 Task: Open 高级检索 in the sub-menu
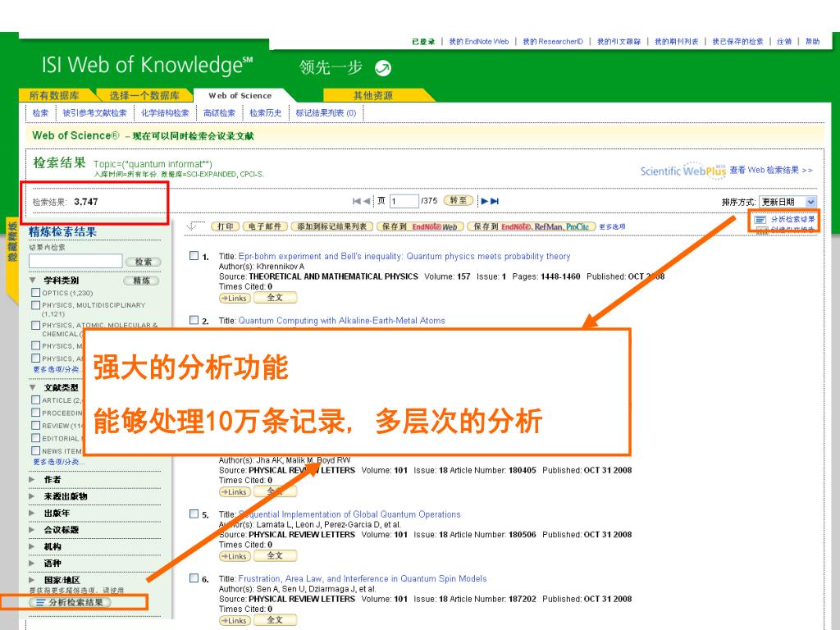point(220,112)
